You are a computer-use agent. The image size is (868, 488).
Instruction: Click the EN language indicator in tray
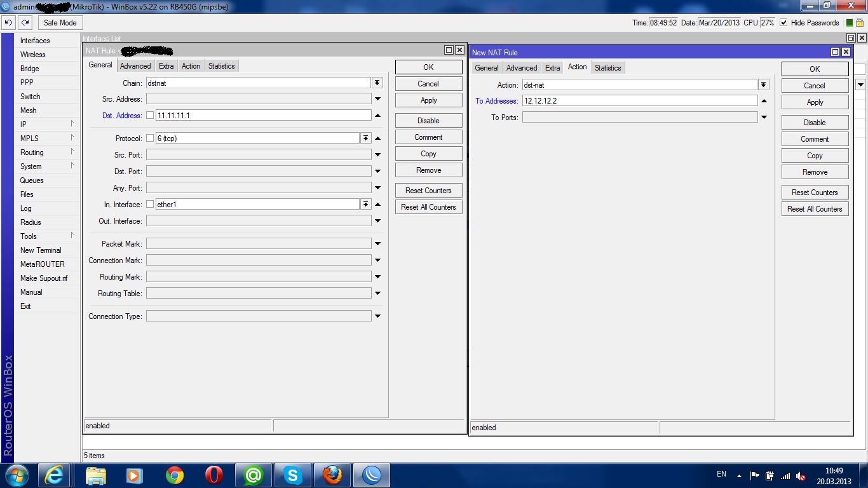[x=721, y=474]
